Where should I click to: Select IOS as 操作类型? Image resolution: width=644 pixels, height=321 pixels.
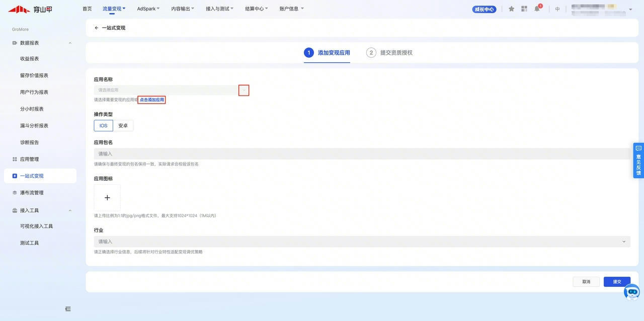pos(103,126)
